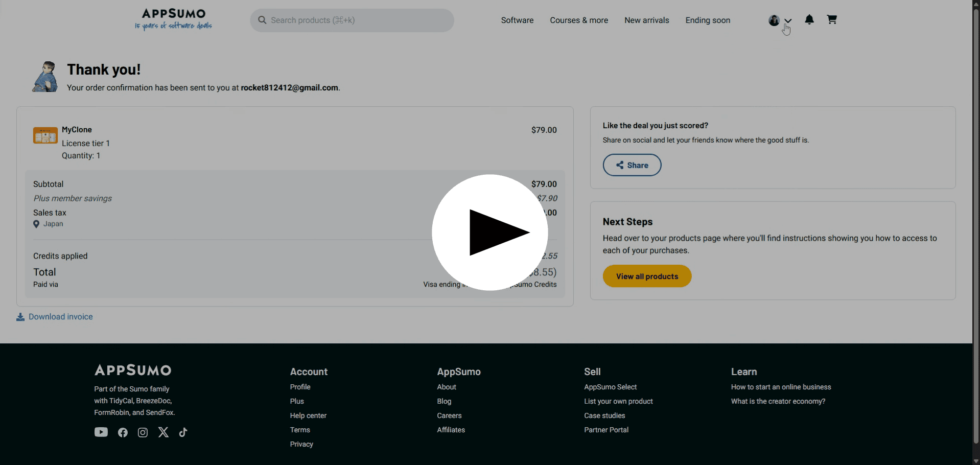Open the Instagram icon in footer
Screen dimensions: 980x465
pos(143,433)
